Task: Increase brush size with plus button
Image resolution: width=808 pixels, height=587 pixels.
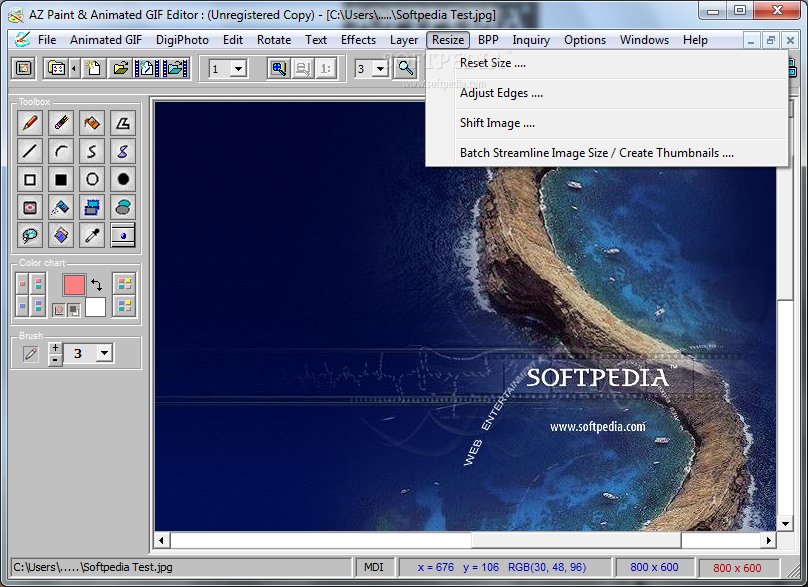Action: pyautogui.click(x=55, y=347)
